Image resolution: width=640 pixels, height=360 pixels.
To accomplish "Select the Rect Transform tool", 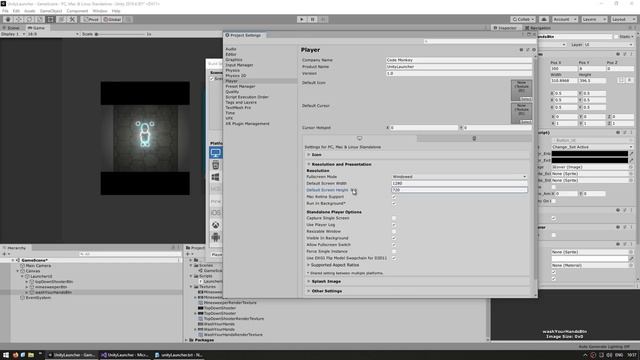I will [50, 19].
